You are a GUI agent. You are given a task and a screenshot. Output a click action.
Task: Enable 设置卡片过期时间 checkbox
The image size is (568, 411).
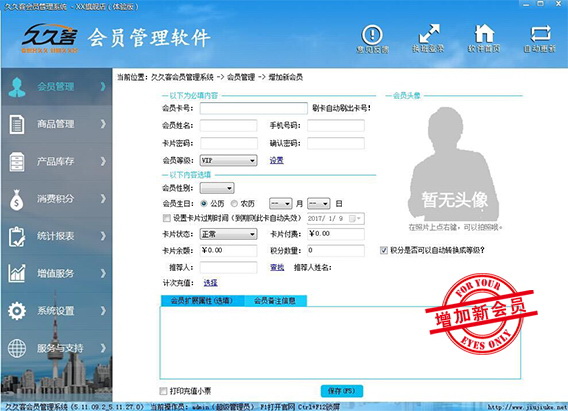pyautogui.click(x=167, y=218)
